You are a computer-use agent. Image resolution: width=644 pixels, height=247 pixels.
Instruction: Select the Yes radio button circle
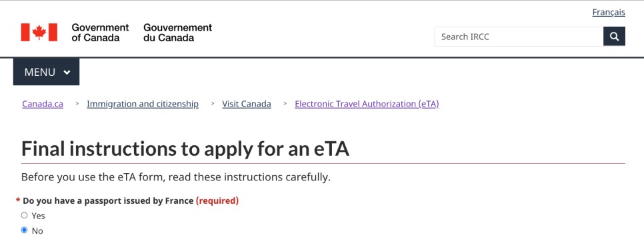coord(24,216)
